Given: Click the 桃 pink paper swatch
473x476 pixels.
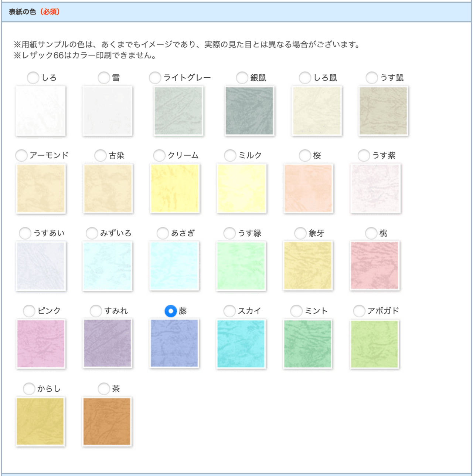Looking at the screenshot, I should [x=375, y=266].
